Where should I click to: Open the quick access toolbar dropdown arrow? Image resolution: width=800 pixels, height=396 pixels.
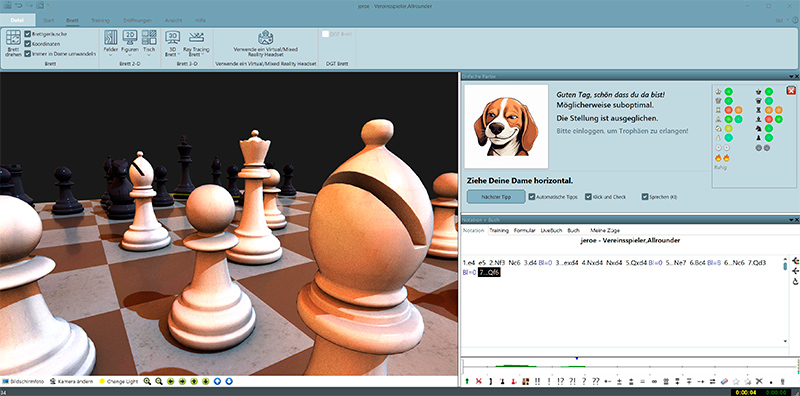point(49,5)
